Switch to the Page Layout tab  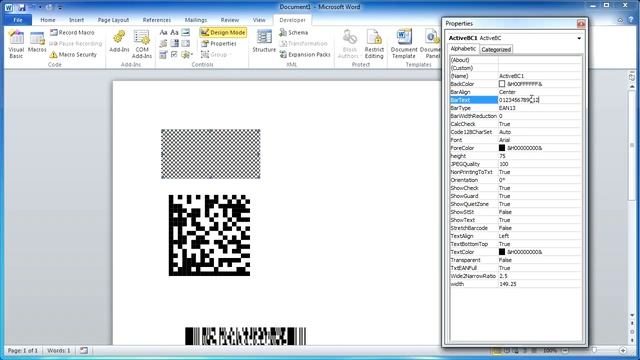(x=113, y=20)
